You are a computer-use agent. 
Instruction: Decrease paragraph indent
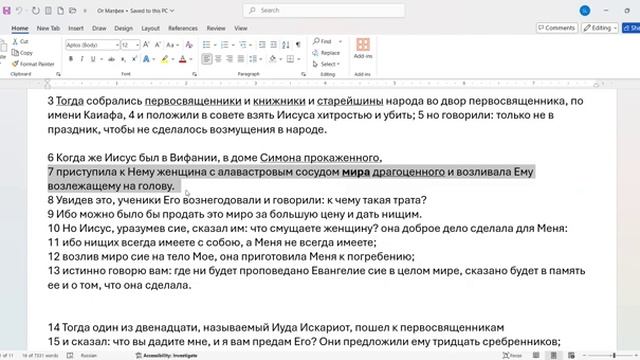(x=262, y=44)
